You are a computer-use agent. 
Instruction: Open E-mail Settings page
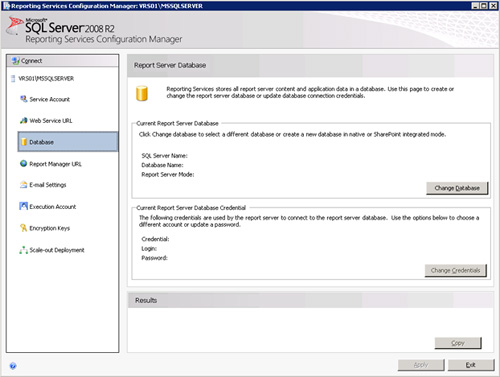coord(48,185)
